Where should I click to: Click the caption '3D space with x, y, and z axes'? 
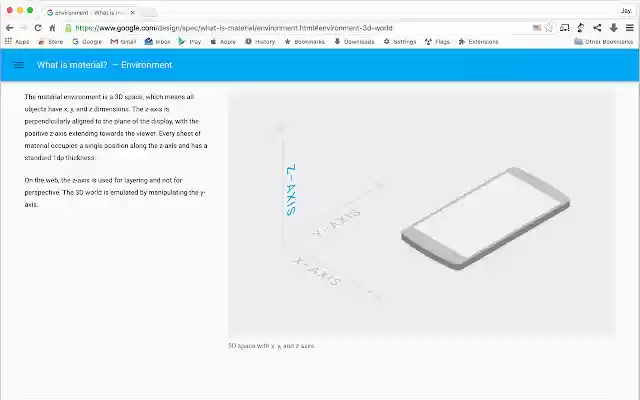271,346
